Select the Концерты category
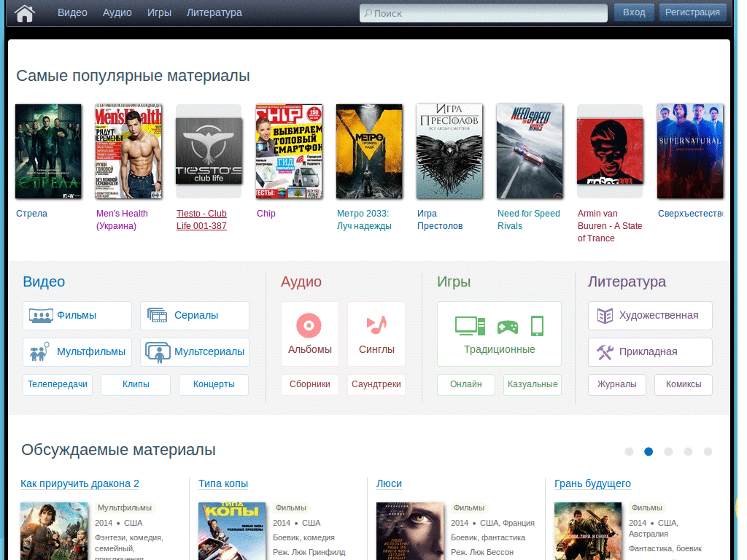 [214, 384]
